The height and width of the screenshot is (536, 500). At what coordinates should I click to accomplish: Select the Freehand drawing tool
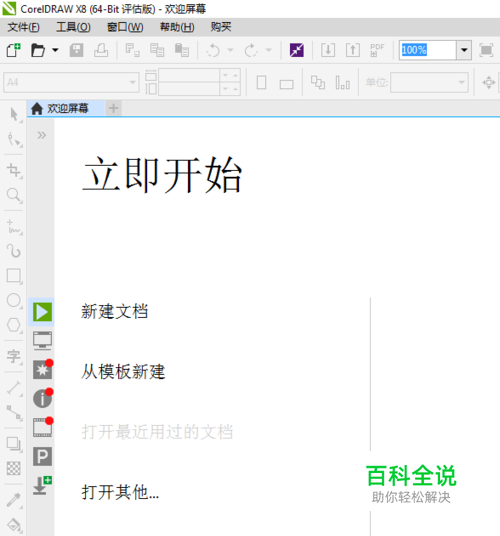pos(14,227)
